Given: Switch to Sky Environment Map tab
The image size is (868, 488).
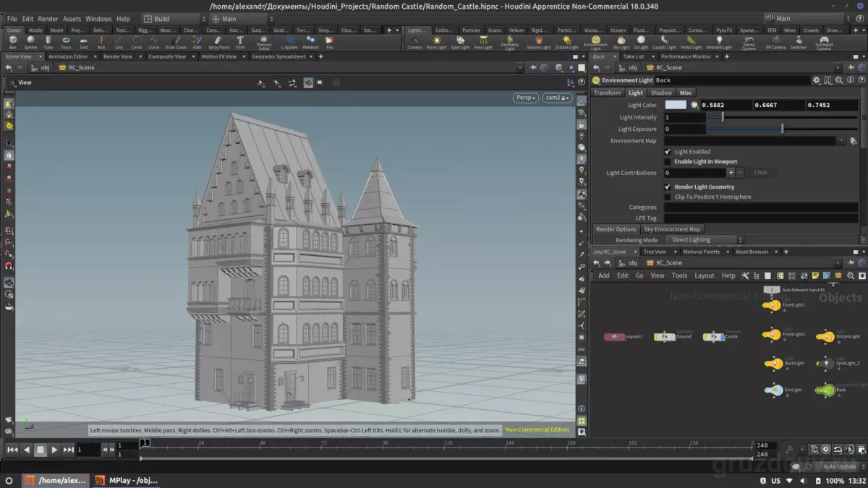Looking at the screenshot, I should 672,229.
